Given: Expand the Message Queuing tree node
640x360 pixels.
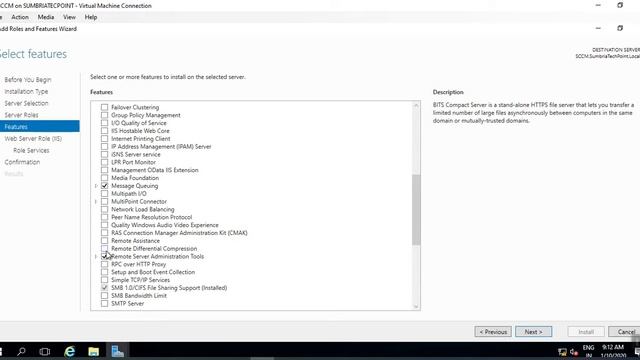Looking at the screenshot, I should (x=96, y=186).
